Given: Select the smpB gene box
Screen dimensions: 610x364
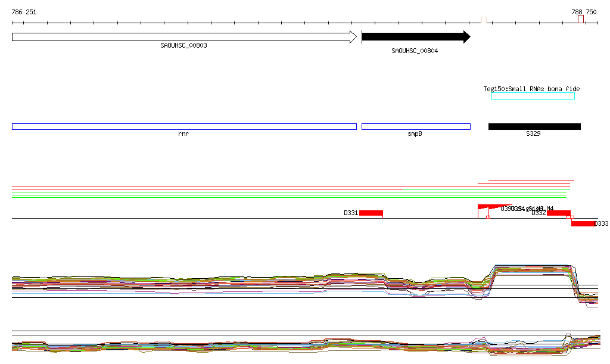Looking at the screenshot, I should click(415, 126).
